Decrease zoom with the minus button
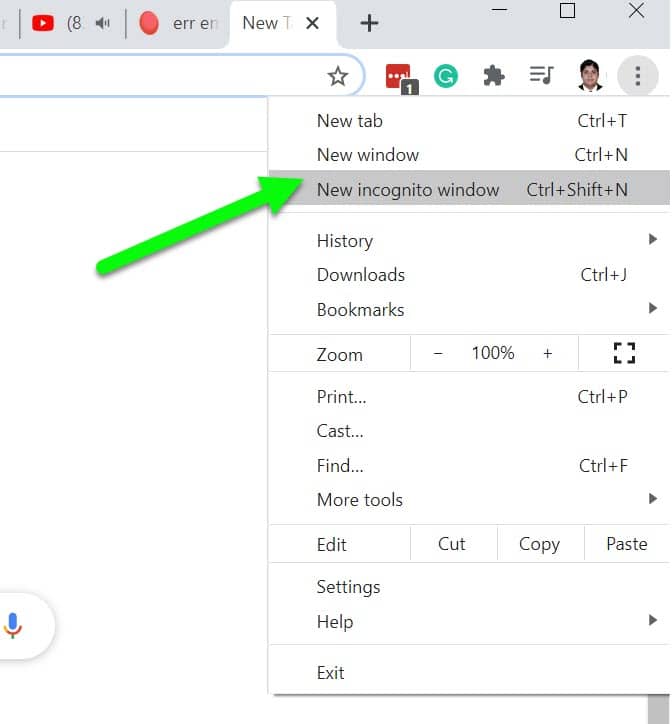Viewport: 672px width, 724px height. (x=438, y=354)
